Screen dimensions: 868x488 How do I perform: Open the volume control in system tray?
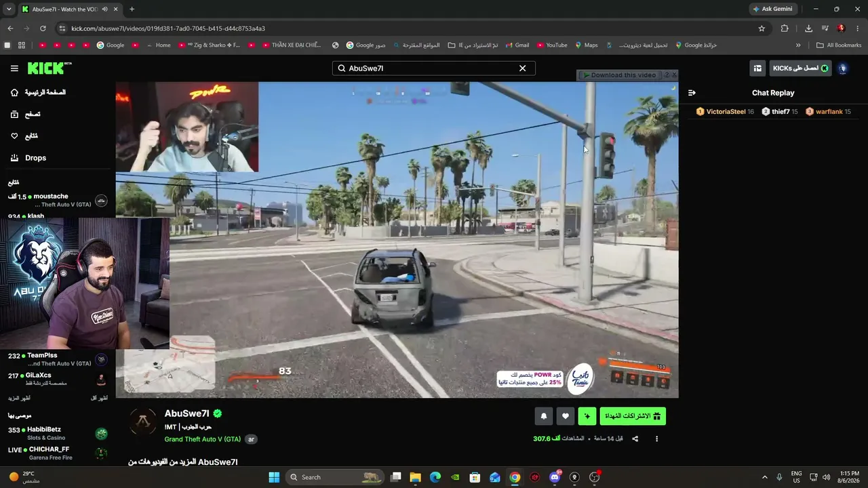click(x=827, y=477)
